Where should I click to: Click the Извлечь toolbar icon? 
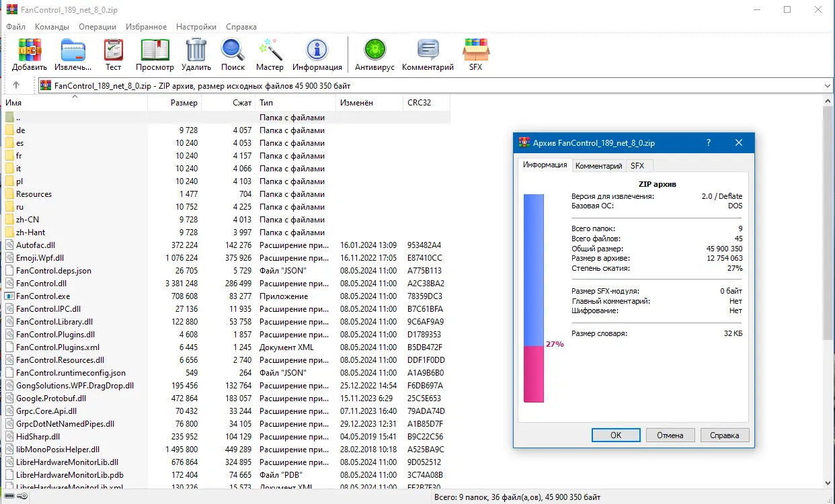73,50
